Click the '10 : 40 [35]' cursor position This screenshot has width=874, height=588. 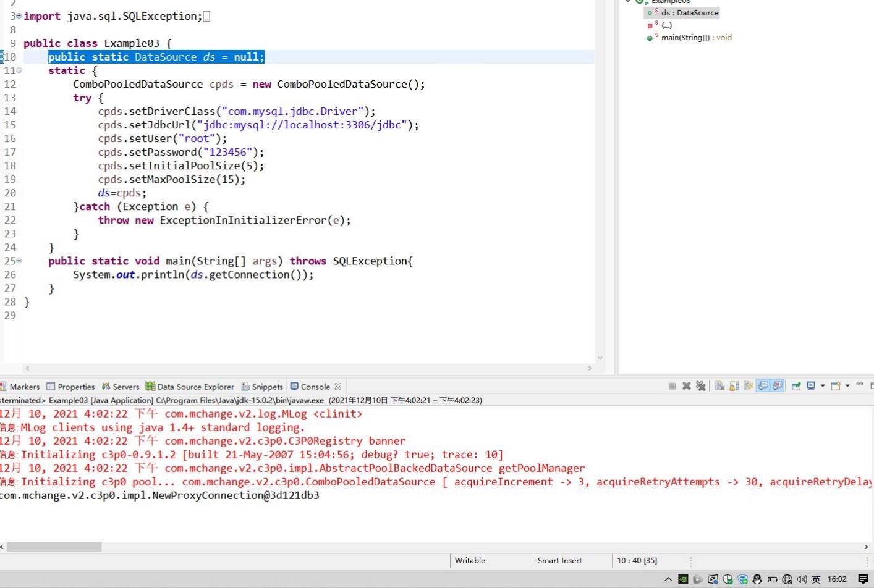click(x=637, y=561)
